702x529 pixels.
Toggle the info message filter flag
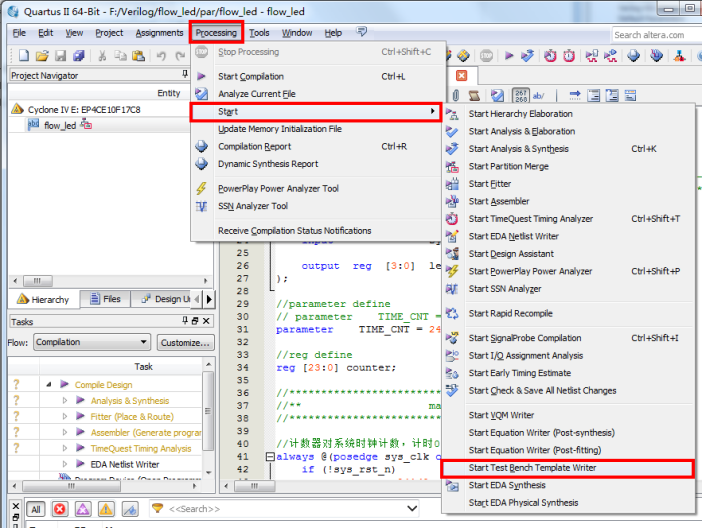(130, 509)
